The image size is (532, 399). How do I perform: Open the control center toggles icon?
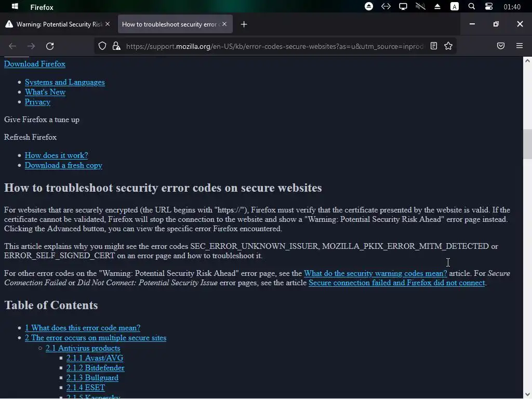[488, 6]
